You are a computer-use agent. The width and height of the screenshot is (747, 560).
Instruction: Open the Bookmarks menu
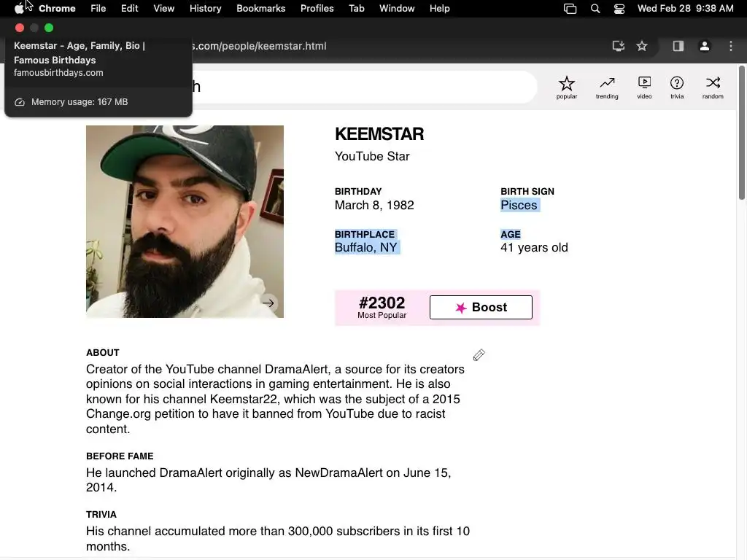pyautogui.click(x=260, y=9)
